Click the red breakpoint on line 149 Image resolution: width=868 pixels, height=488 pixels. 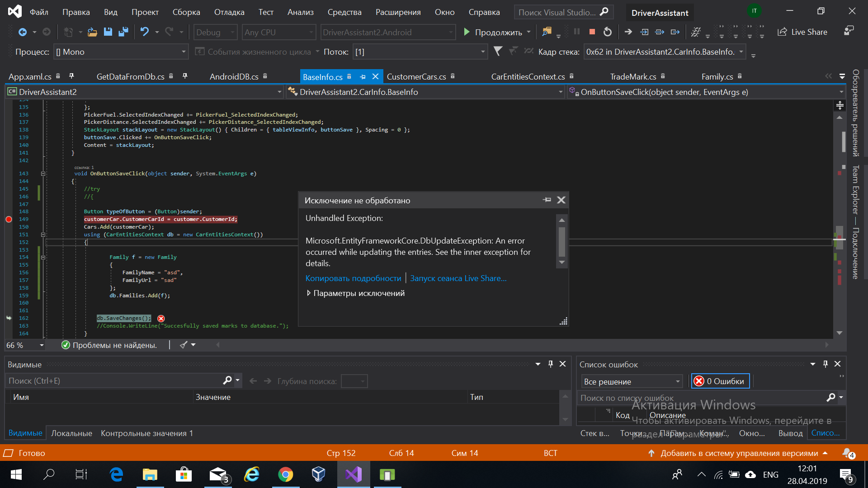9,219
